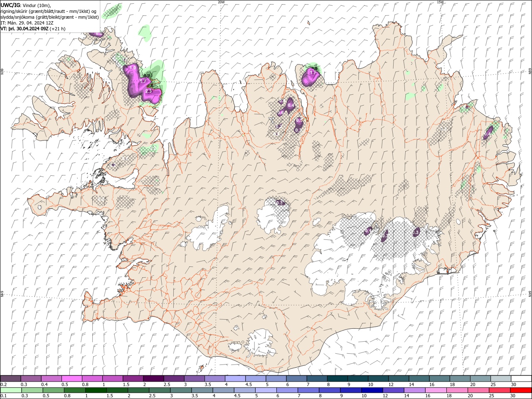Click the 0.3 value on the Hofsjökull glacier
This screenshot has width=532, height=399.
point(280,203)
